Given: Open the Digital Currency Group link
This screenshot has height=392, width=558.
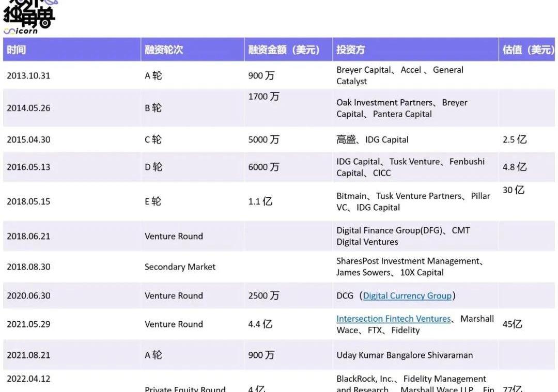Looking at the screenshot, I should [x=407, y=296].
